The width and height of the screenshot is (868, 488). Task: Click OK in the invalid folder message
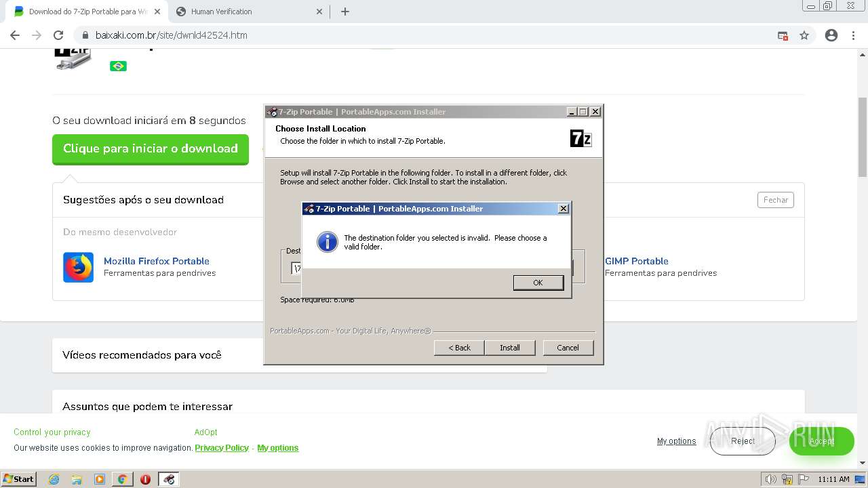[x=538, y=283]
